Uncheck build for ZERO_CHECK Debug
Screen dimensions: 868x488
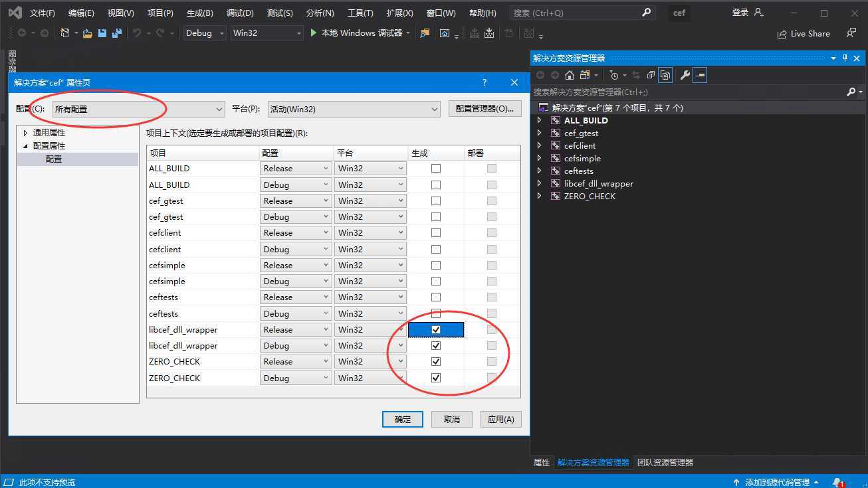pyautogui.click(x=436, y=378)
